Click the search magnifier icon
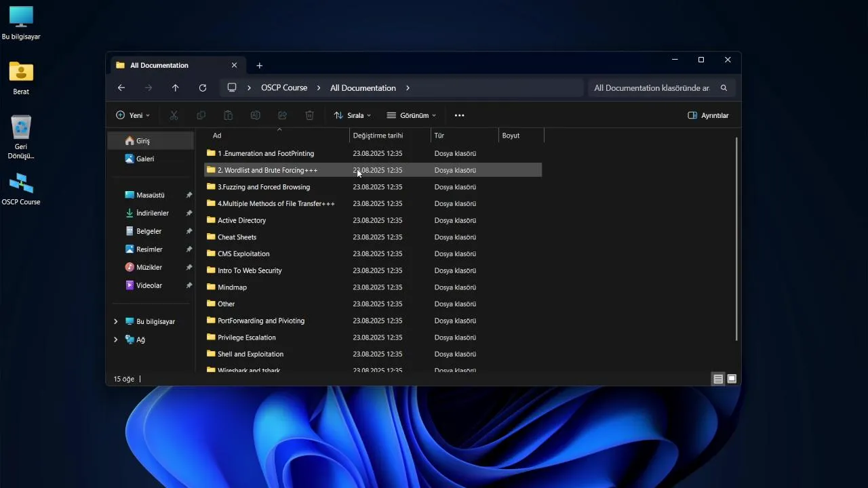The image size is (868, 488). pos(724,88)
